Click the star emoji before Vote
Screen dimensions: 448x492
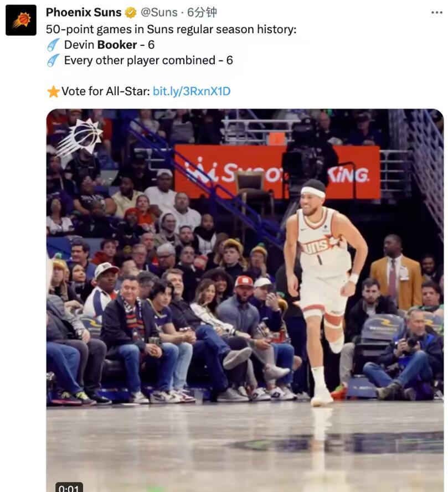pyautogui.click(x=53, y=92)
